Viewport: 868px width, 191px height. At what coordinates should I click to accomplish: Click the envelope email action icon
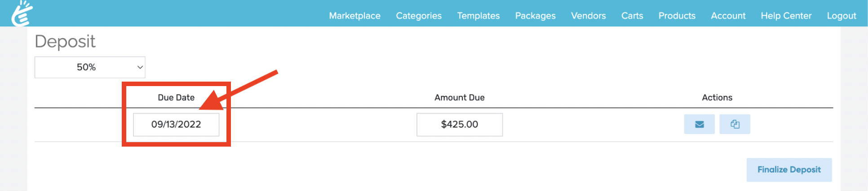(x=699, y=124)
